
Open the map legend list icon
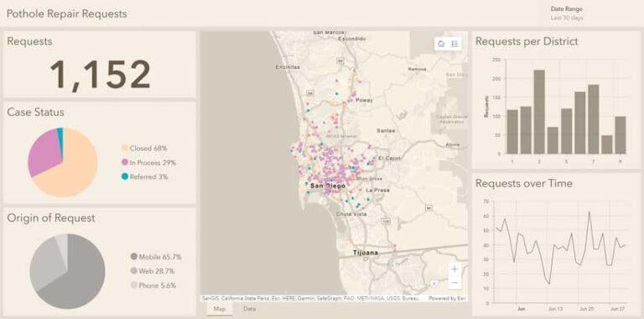pos(454,44)
